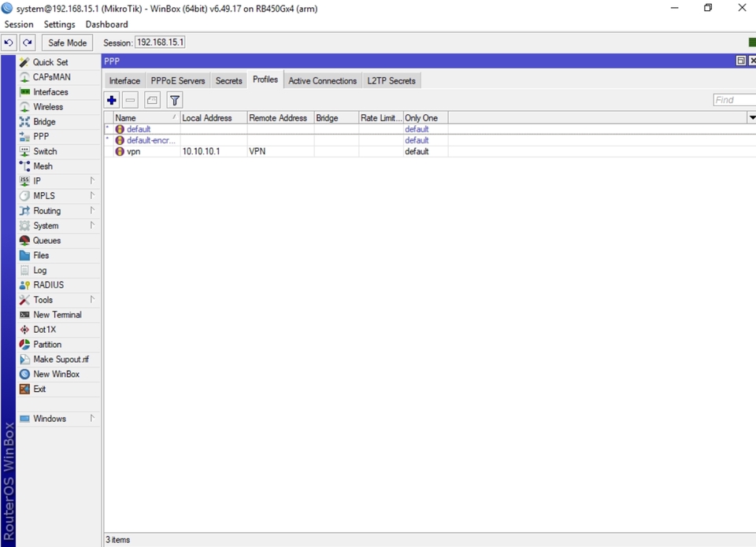Click the comment toolbar icon
756x547 pixels.
pos(152,100)
